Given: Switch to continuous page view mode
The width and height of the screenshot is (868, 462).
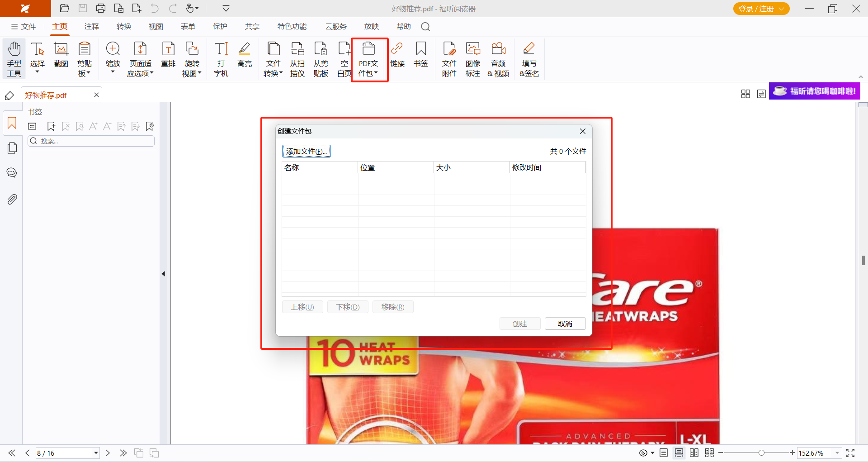Looking at the screenshot, I should coord(679,453).
